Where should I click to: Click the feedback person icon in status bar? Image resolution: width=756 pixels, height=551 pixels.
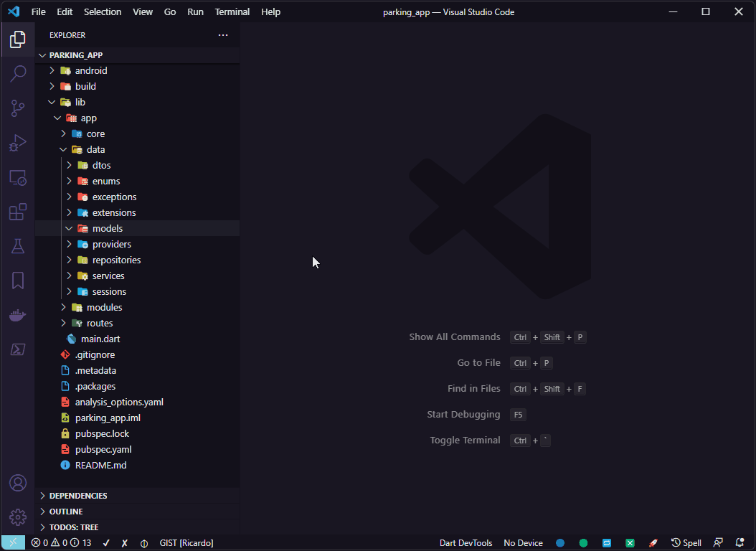click(718, 543)
